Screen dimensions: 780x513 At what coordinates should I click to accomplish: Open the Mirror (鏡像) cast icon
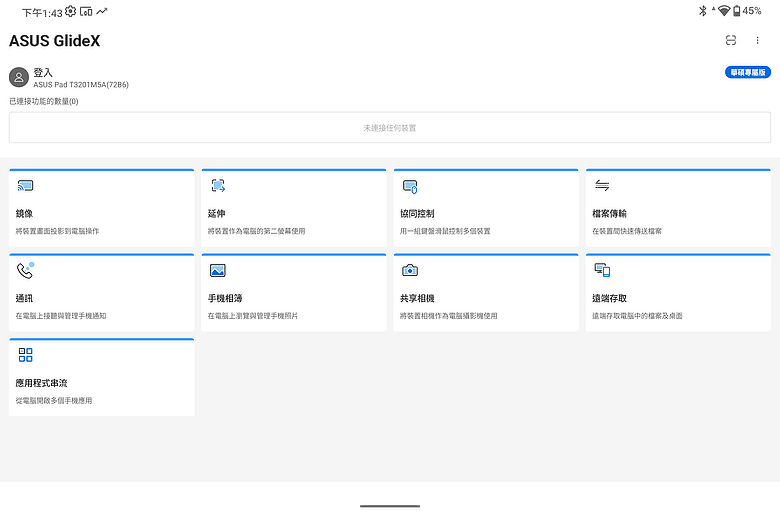[x=25, y=186]
